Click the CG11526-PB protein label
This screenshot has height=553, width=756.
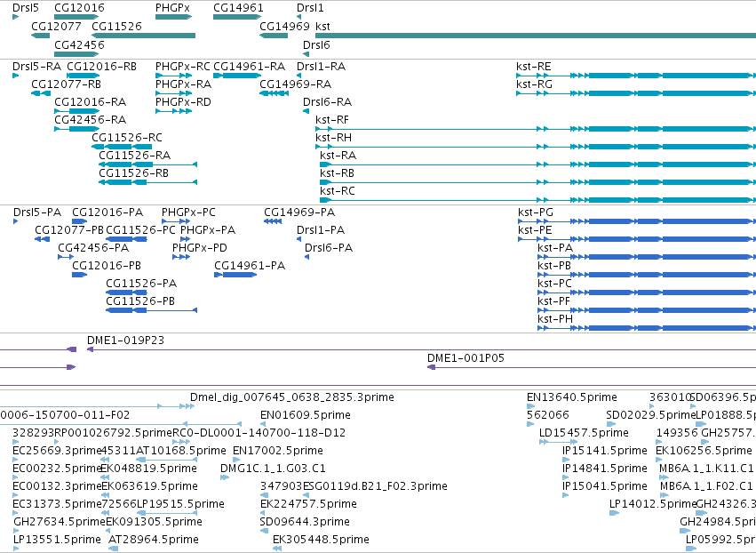140,301
